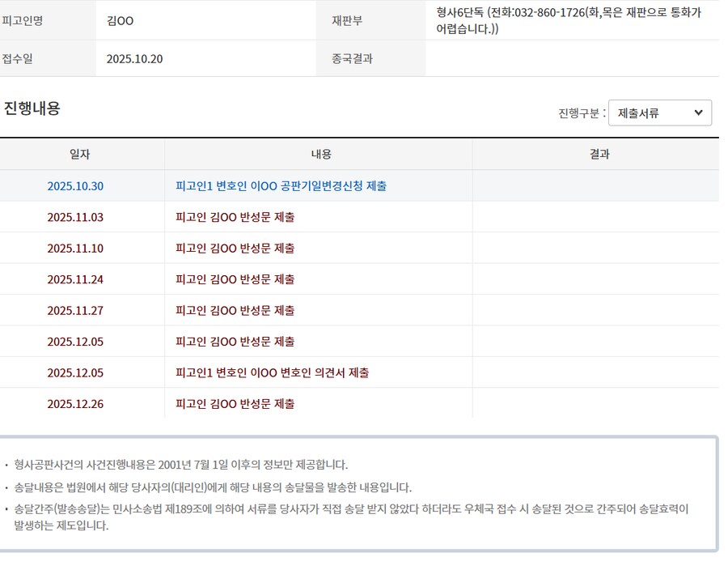728x574 pixels.
Task: Click the 내용 column header
Action: (321, 154)
